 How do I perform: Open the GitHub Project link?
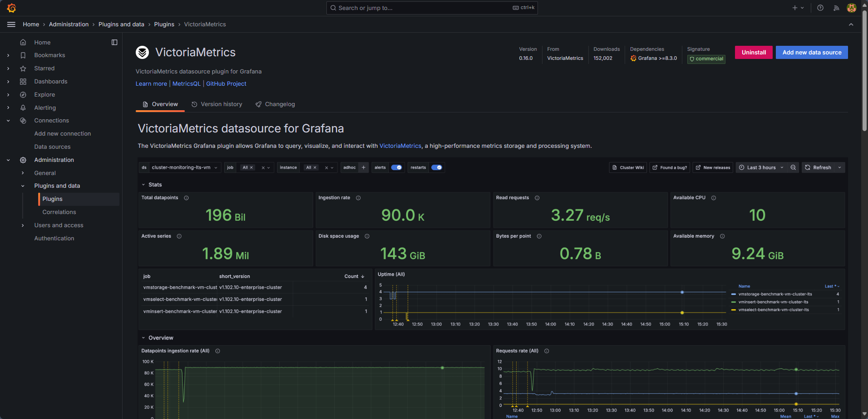point(226,83)
